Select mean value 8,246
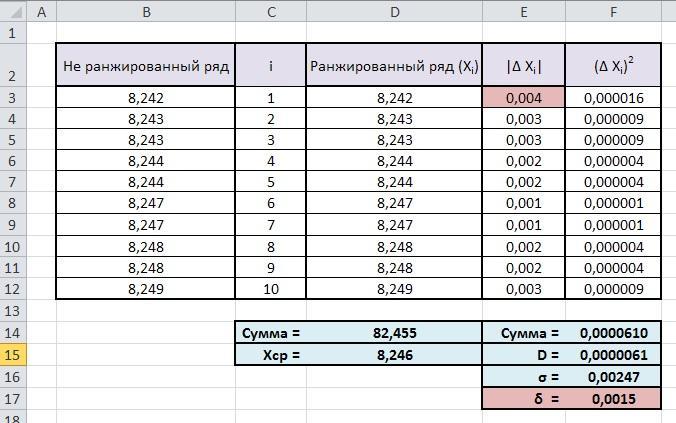676x423 pixels. pyautogui.click(x=394, y=355)
